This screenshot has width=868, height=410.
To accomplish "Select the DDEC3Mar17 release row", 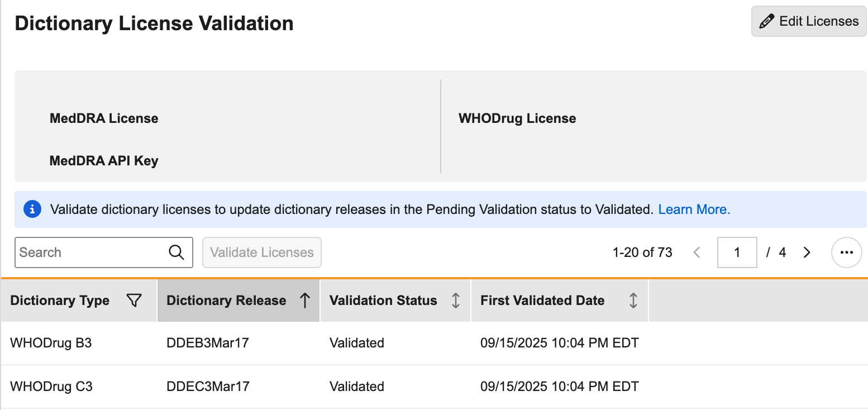I will pyautogui.click(x=208, y=387).
